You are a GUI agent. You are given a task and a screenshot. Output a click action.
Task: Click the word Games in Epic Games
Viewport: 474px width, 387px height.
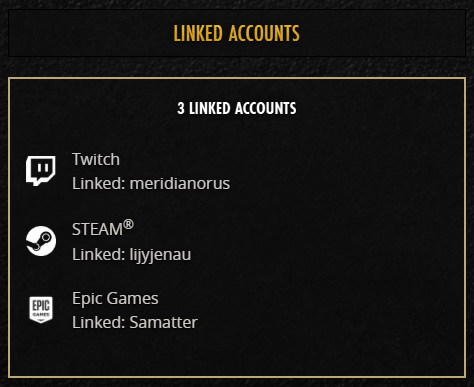(x=133, y=298)
